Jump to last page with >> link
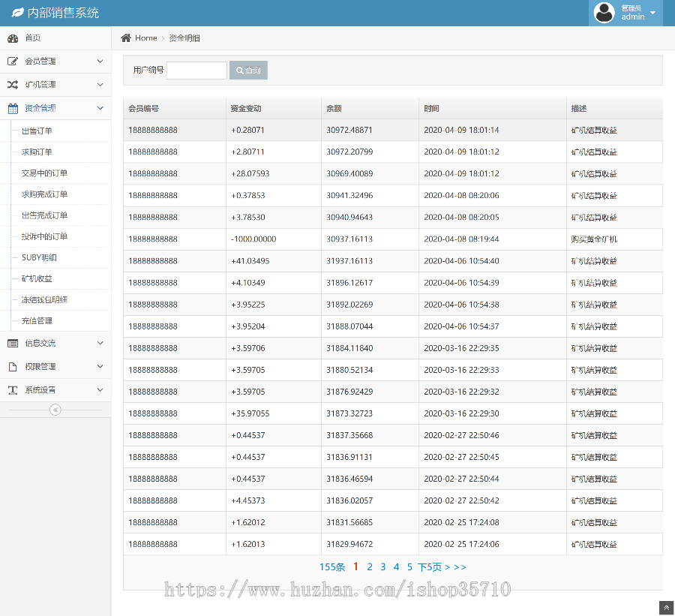The image size is (675, 616). pos(460,567)
